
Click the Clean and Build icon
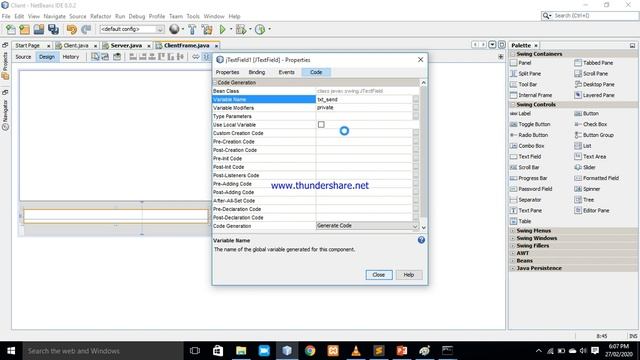pyautogui.click(x=207, y=29)
